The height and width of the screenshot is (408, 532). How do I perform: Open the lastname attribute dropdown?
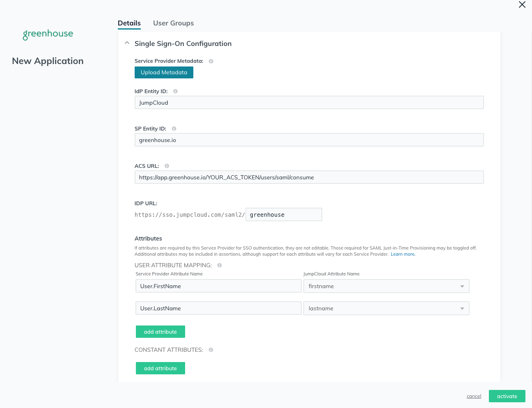(x=386, y=308)
